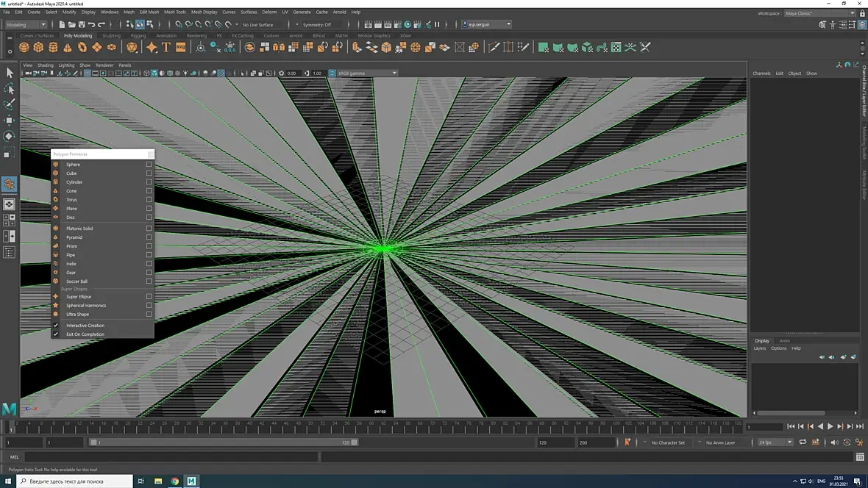Switch to the Sculpting shelf tab
Viewport: 868px width, 488px height.
pos(111,35)
